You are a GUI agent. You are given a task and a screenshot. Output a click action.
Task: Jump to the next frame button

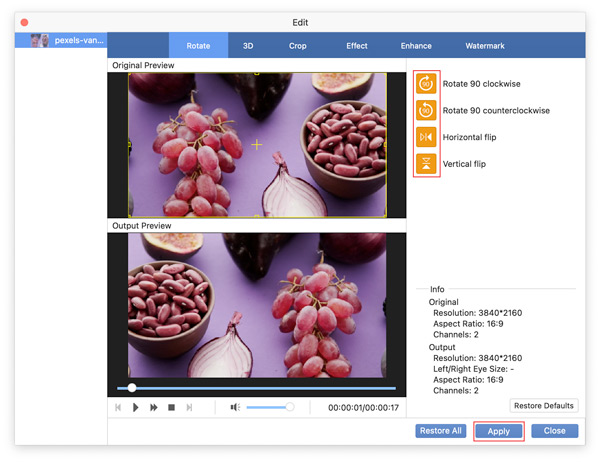point(189,408)
